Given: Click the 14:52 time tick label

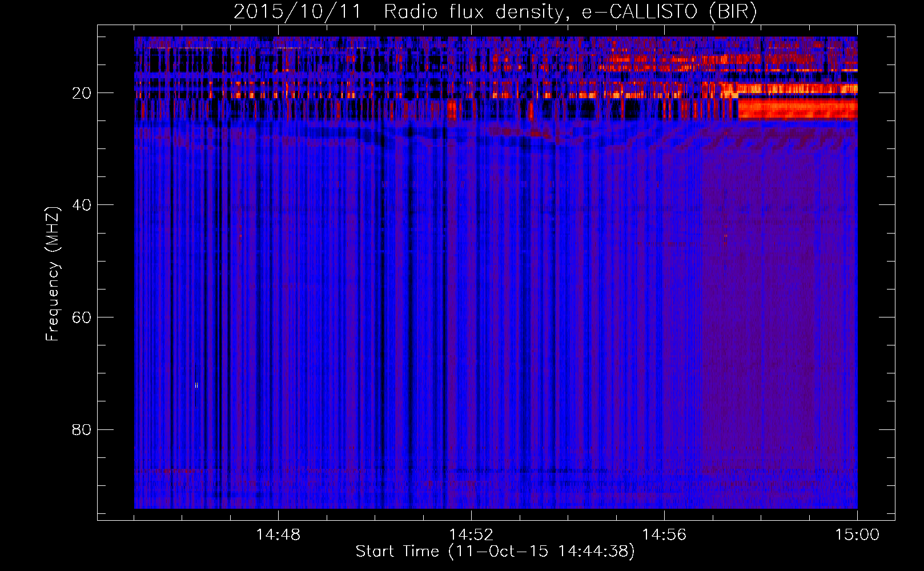Looking at the screenshot, I should (471, 535).
